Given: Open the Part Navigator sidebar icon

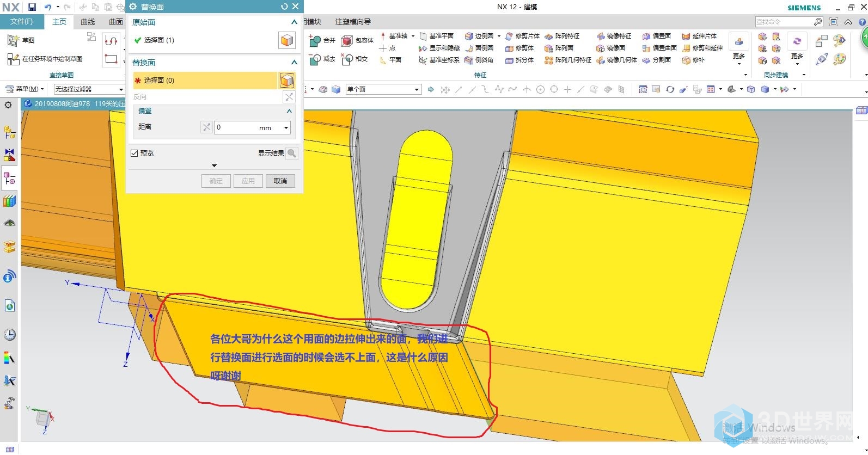Looking at the screenshot, I should (x=9, y=179).
